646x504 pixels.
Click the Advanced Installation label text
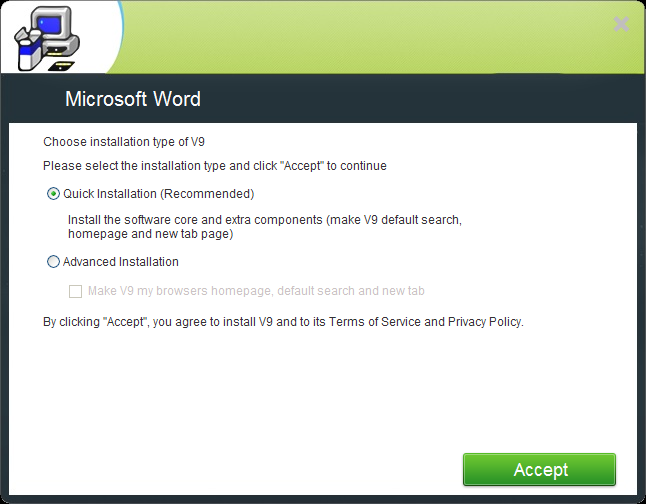point(120,262)
